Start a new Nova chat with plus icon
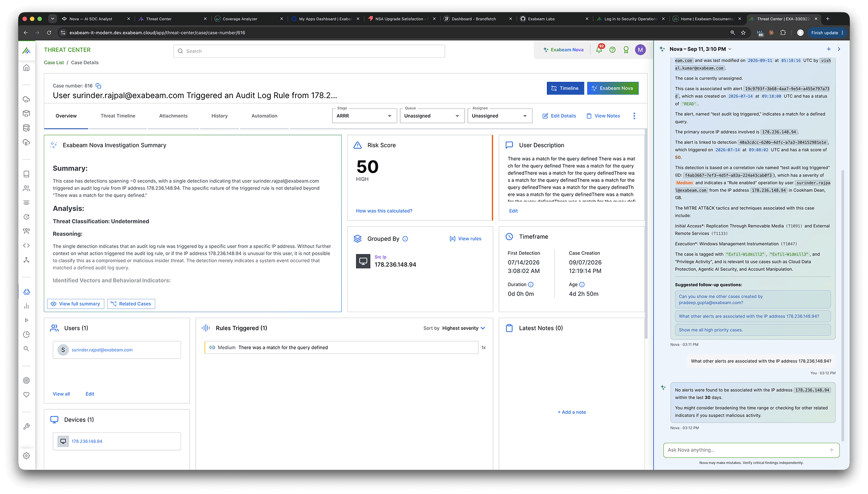Image resolution: width=868 pixels, height=494 pixels. click(829, 49)
